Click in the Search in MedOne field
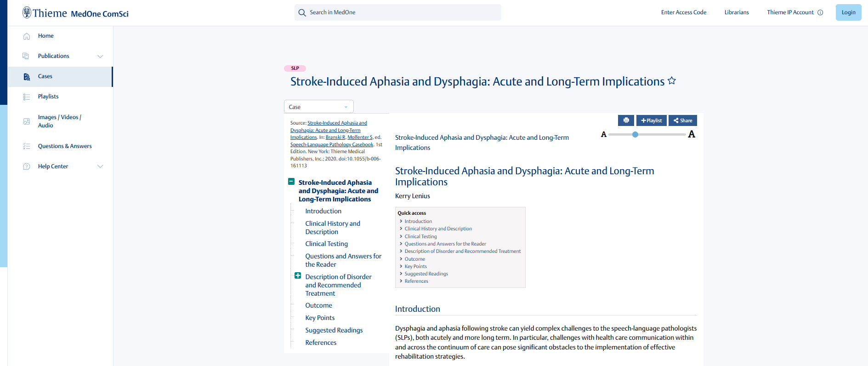 click(398, 12)
